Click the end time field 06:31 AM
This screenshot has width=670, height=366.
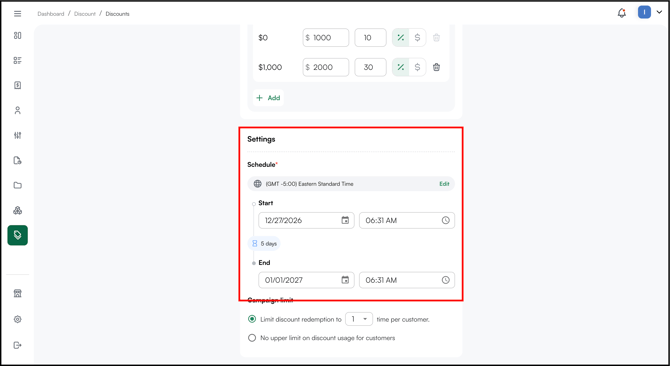click(x=407, y=280)
